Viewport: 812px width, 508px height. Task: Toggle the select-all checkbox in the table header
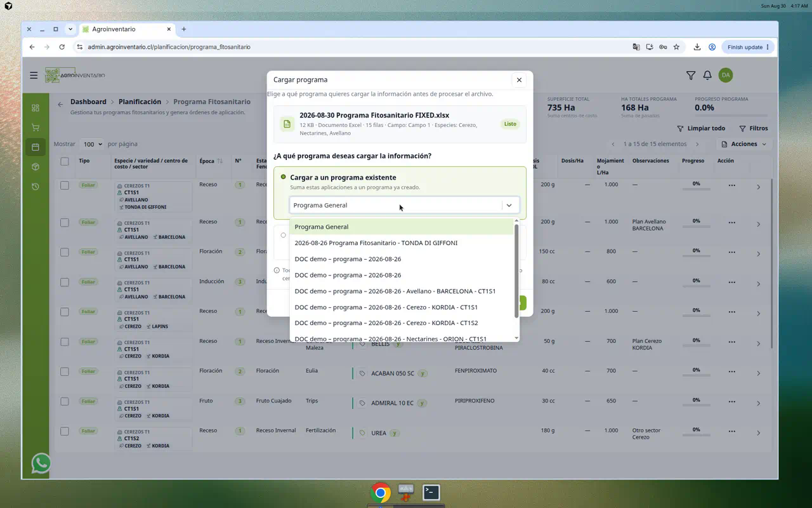tap(65, 161)
